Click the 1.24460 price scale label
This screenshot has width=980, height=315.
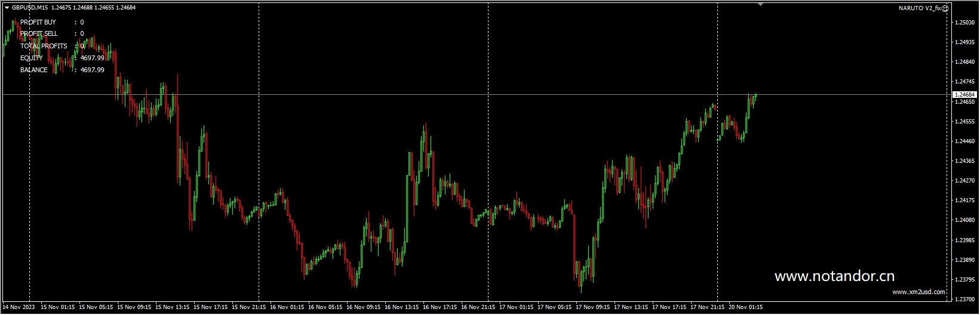click(x=965, y=141)
